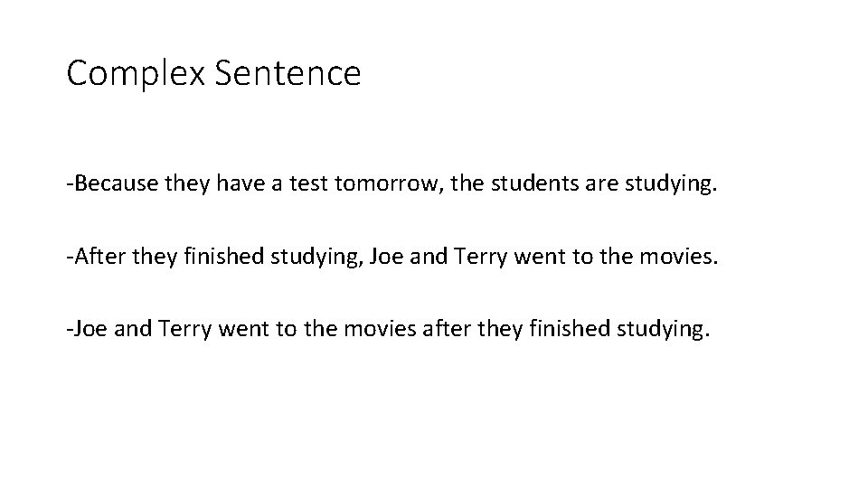
Task: Click "studying" ending the first sentence
Action: point(668,184)
